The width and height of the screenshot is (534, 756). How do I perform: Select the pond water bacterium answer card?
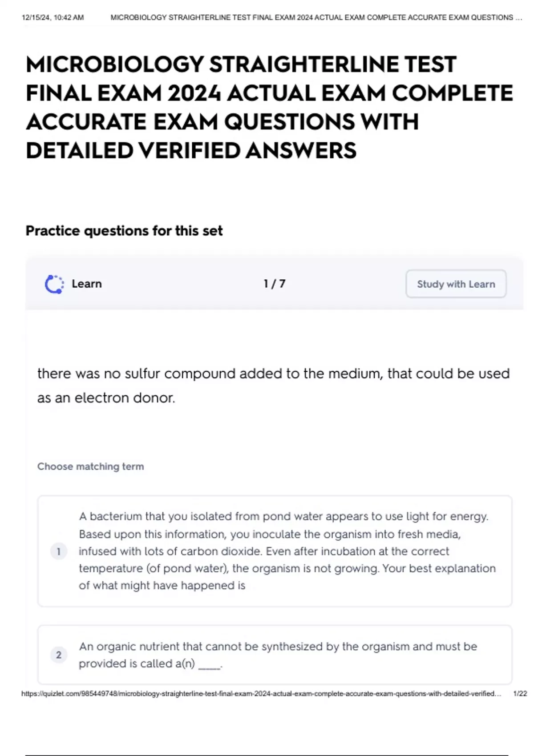[275, 551]
